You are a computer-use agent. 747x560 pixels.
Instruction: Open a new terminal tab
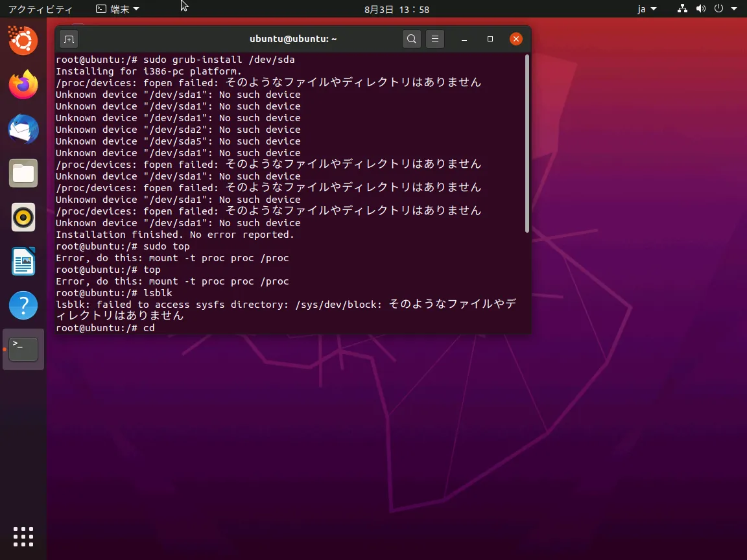(x=69, y=39)
